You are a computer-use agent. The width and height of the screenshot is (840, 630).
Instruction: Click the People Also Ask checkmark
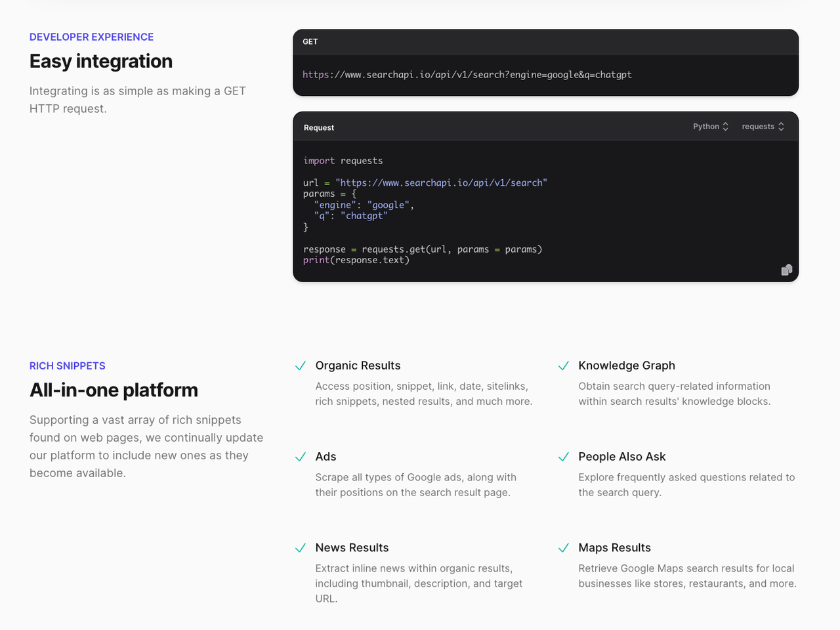(x=563, y=457)
